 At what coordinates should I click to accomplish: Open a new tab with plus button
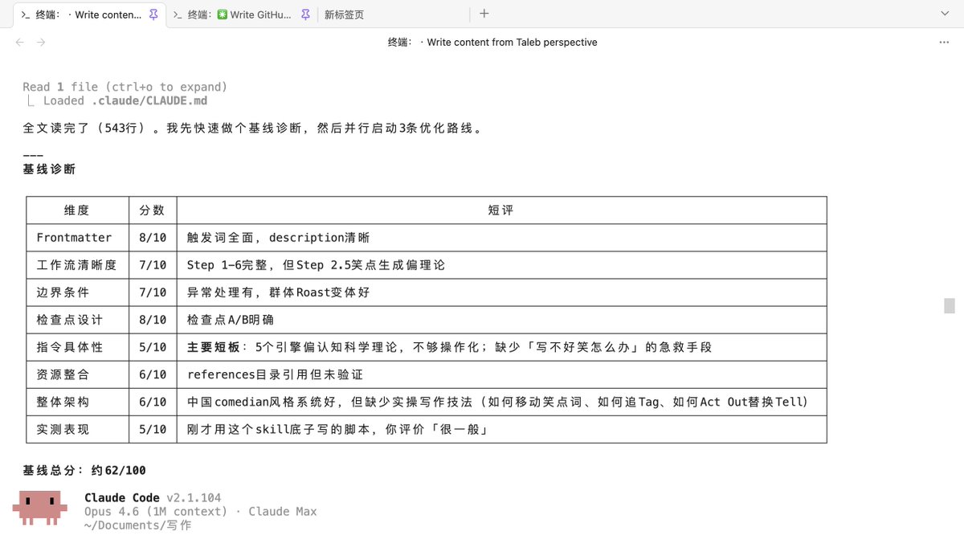coord(484,14)
